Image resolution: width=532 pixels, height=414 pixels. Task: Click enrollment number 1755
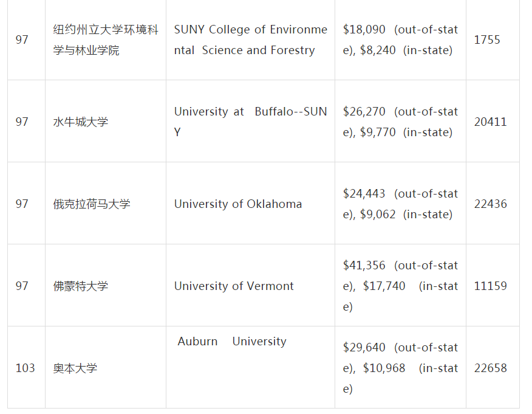tap(487, 40)
